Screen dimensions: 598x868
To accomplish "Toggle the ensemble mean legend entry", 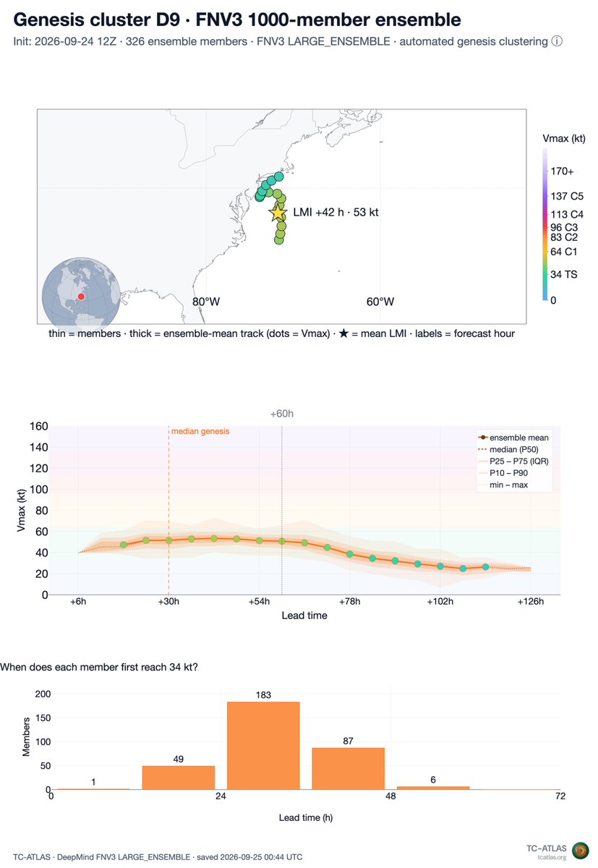I will tap(513, 438).
